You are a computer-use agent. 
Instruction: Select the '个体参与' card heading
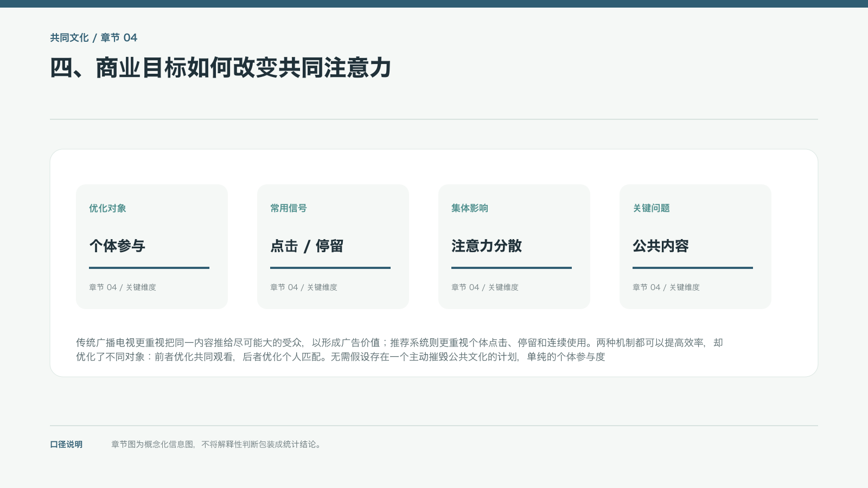pyautogui.click(x=117, y=246)
